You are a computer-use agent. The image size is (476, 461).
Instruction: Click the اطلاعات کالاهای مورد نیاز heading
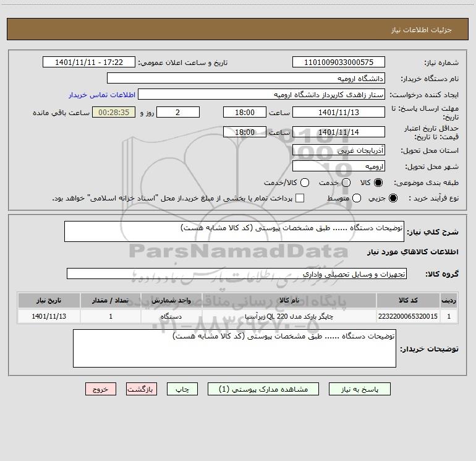pos(412,252)
